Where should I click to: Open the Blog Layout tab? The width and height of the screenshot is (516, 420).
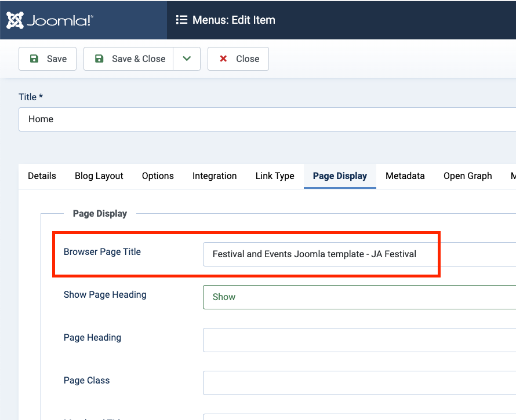[x=99, y=176]
